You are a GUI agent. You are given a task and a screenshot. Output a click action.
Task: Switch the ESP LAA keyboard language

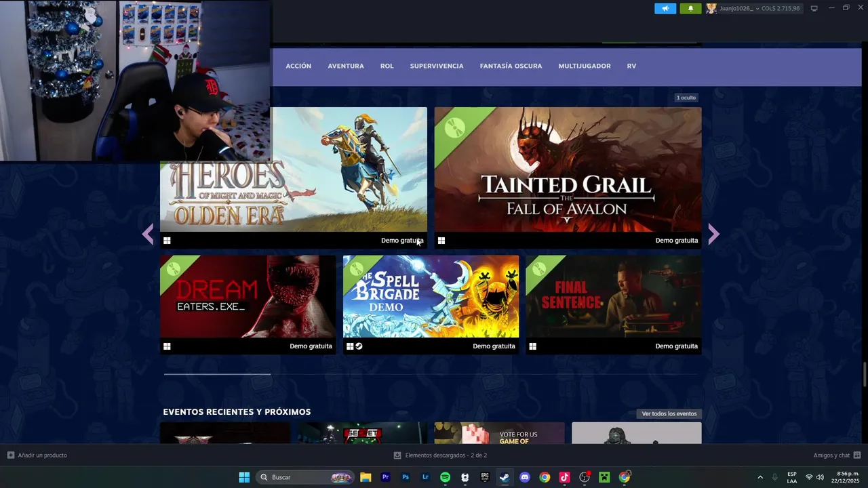coord(792,477)
